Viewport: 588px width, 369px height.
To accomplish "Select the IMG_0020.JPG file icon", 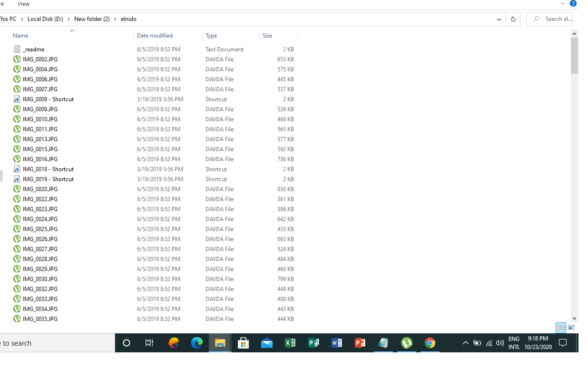I will click(17, 189).
